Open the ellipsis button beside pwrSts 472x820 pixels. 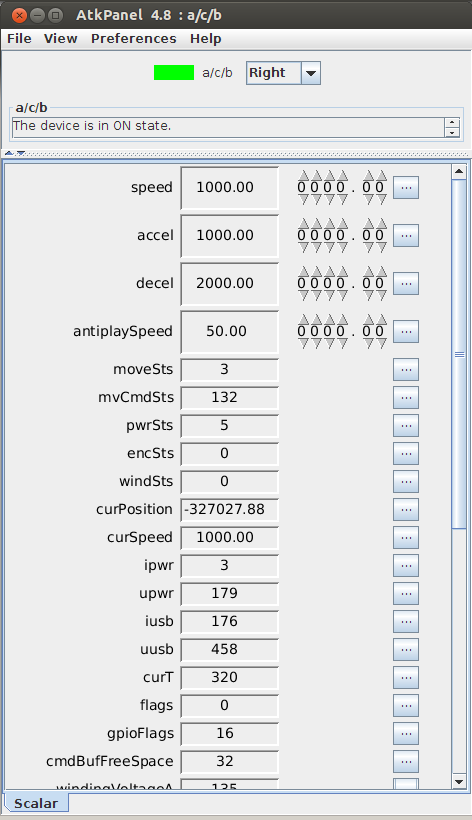pos(406,425)
